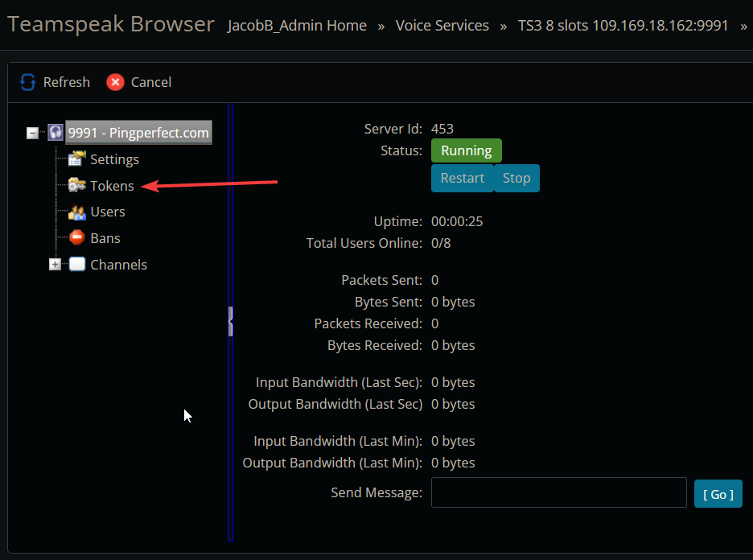Open the Voice Services breadcrumb link
The image size is (753, 560).
pyautogui.click(x=442, y=26)
